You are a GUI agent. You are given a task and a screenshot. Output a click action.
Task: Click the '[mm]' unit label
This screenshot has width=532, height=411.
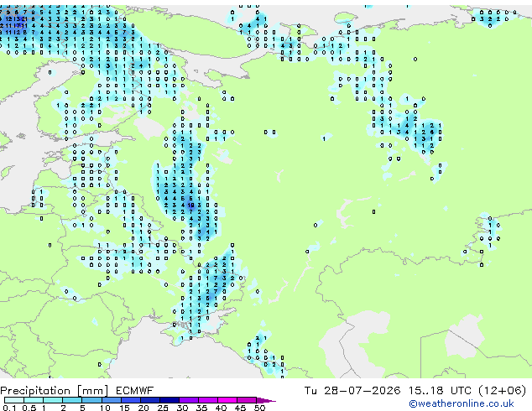tap(92, 391)
